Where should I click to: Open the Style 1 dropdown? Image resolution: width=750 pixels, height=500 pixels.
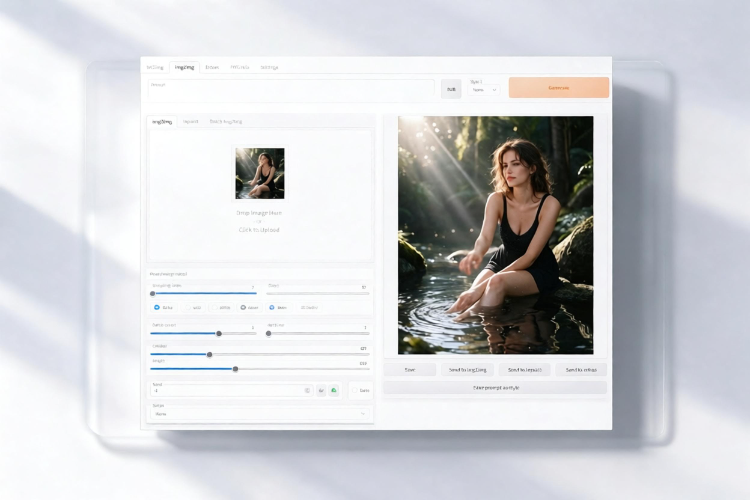pyautogui.click(x=484, y=89)
